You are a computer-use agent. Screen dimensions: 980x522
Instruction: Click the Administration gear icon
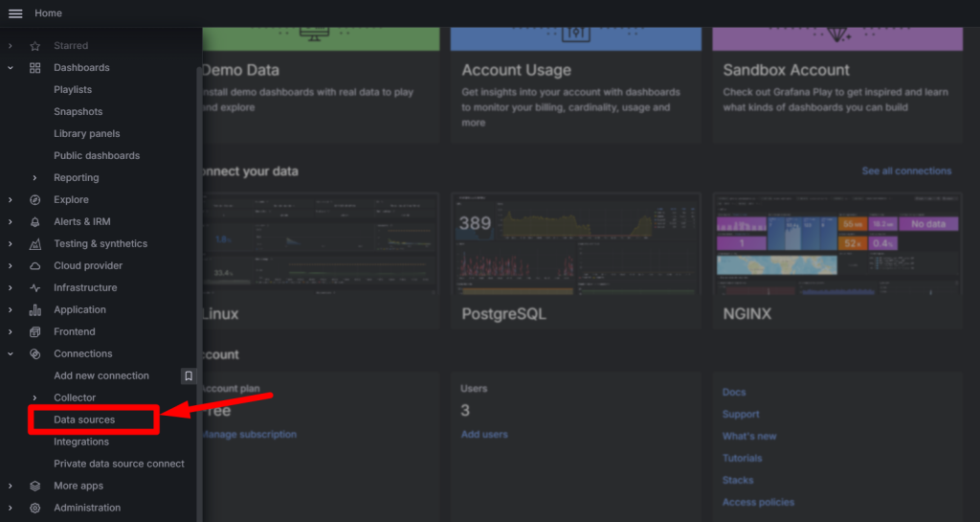coord(35,509)
